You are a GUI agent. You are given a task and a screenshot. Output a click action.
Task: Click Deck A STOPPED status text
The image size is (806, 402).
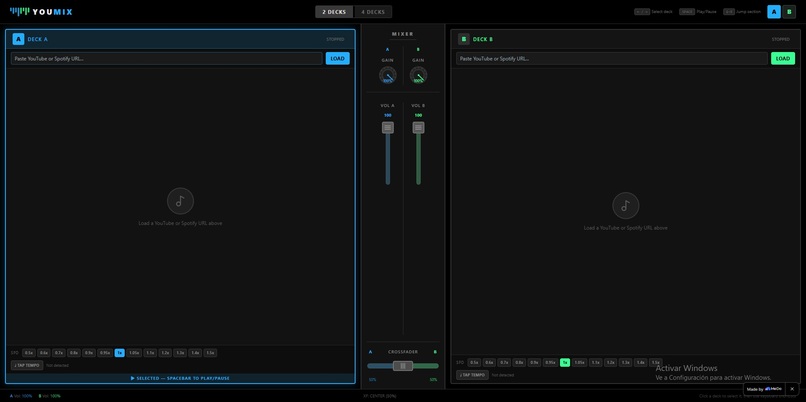(x=335, y=39)
